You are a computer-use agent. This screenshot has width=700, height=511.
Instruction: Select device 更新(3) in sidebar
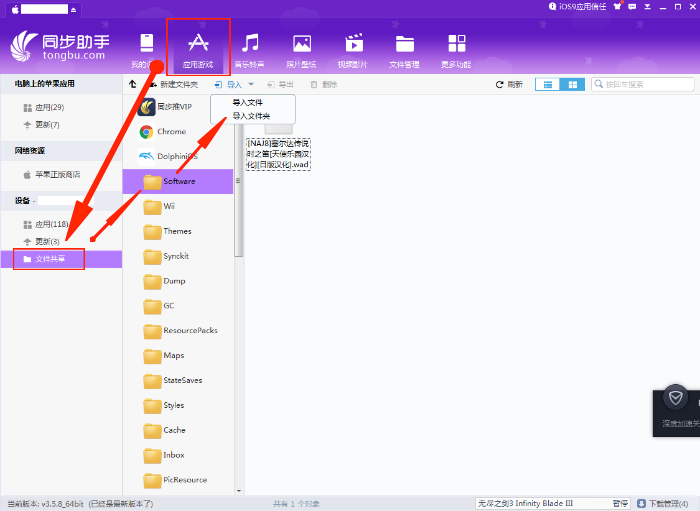(x=42, y=241)
